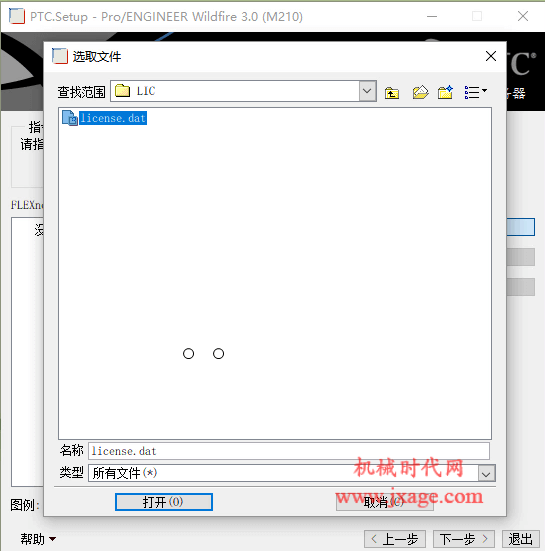The width and height of the screenshot is (545, 551).
Task: Click the 下一步 next button in PTC.Setup
Action: pyautogui.click(x=464, y=539)
